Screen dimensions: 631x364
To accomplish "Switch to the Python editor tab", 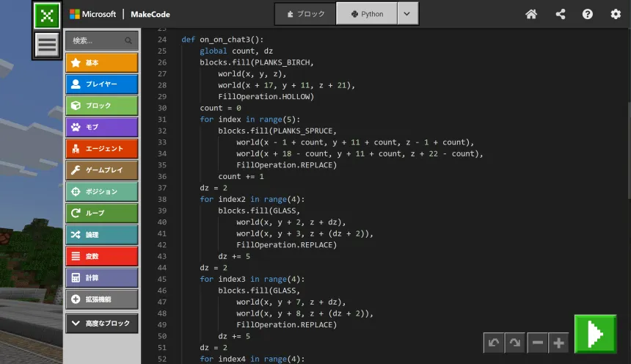I will [x=367, y=14].
